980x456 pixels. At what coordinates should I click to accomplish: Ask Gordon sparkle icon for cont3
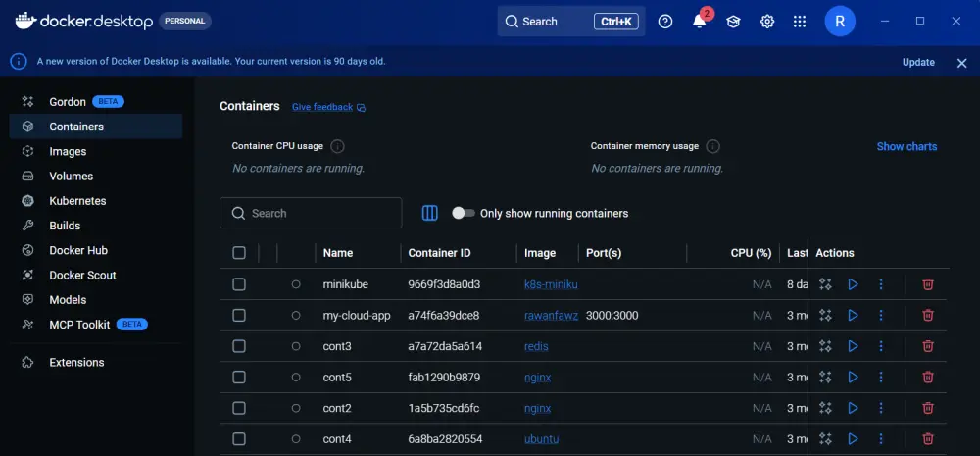pyautogui.click(x=825, y=346)
